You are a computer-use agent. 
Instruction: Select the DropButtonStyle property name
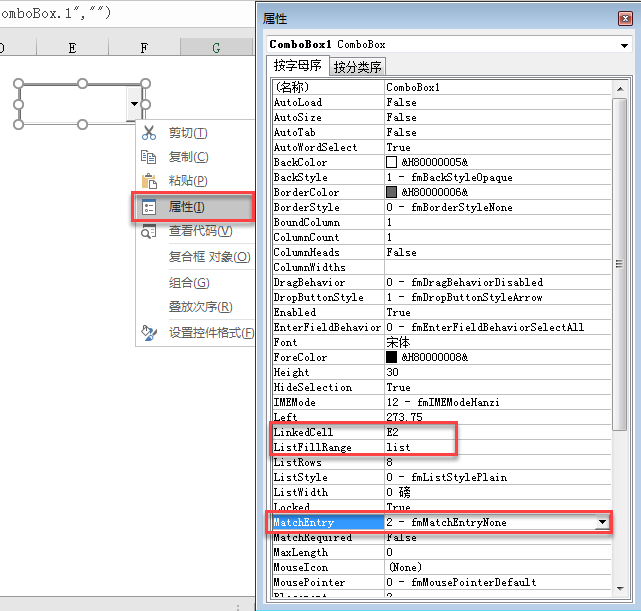318,298
